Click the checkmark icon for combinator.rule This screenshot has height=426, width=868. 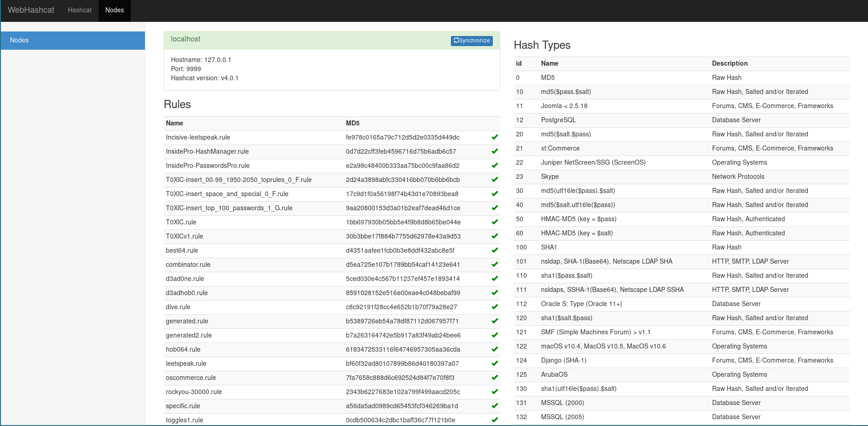click(x=495, y=265)
